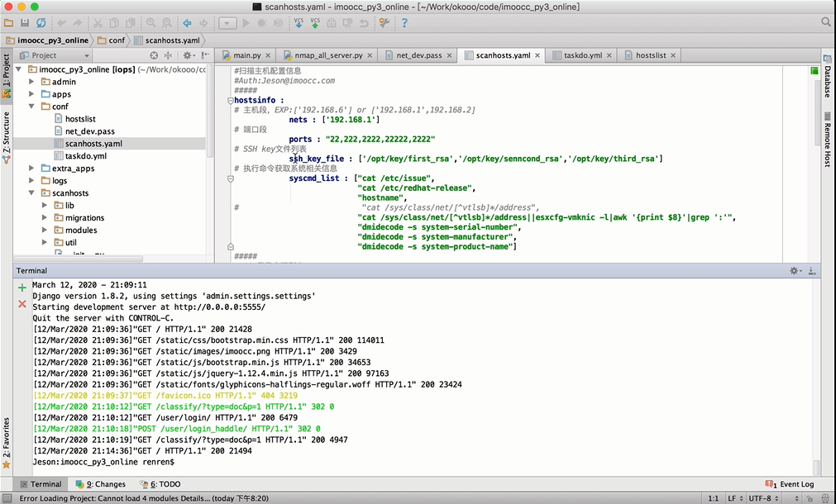Select net_dev.pass in project tree
836x504 pixels.
89,131
